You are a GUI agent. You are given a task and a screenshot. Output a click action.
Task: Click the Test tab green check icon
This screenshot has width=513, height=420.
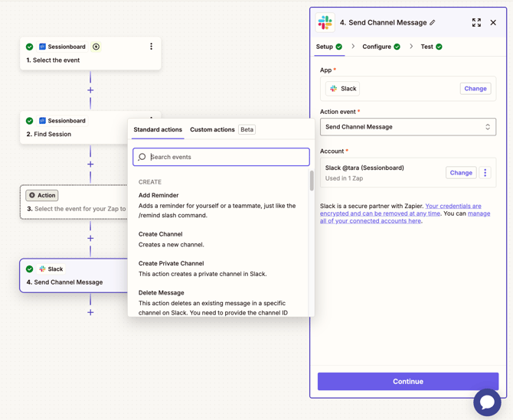[x=439, y=47]
